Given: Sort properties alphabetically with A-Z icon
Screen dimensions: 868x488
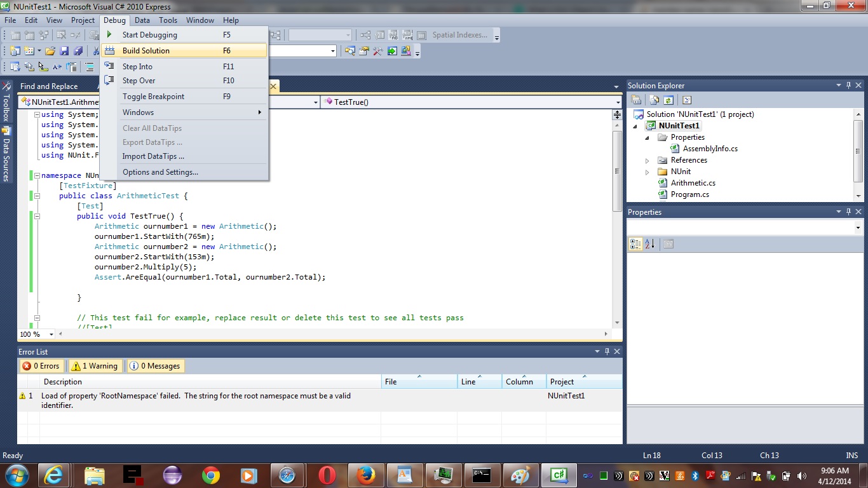Looking at the screenshot, I should click(649, 244).
